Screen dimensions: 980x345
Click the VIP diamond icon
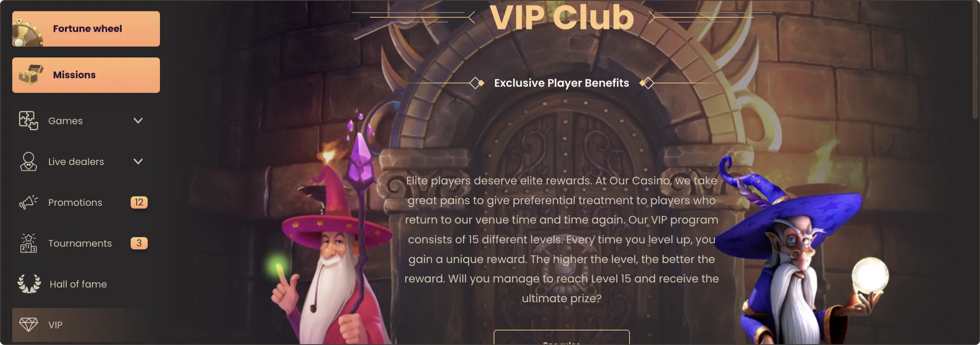click(x=29, y=325)
